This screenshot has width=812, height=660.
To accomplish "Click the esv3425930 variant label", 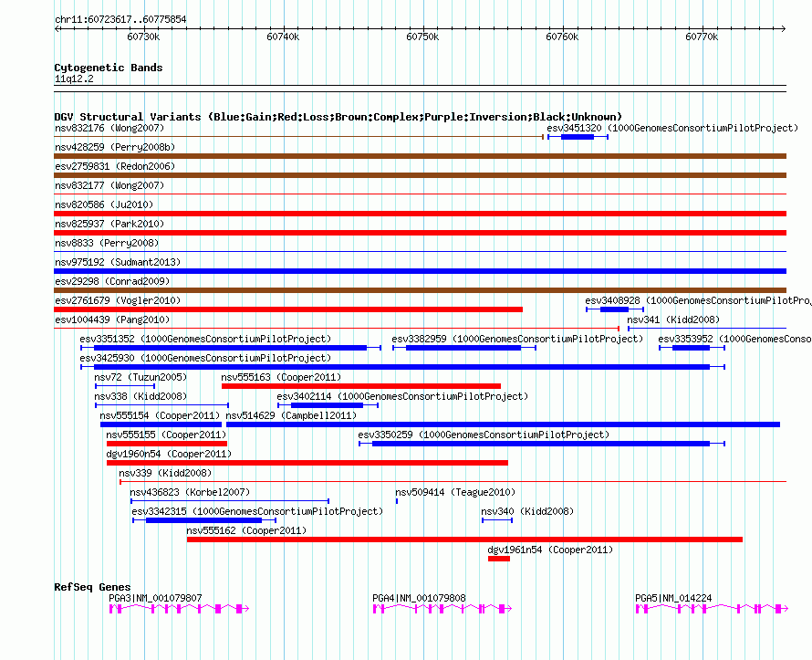I will point(205,358).
